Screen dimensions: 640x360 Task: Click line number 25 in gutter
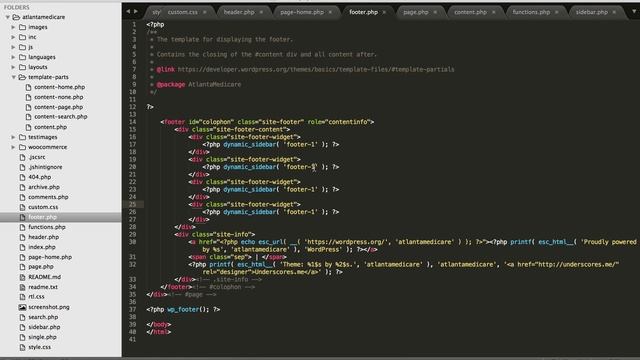coord(132,204)
